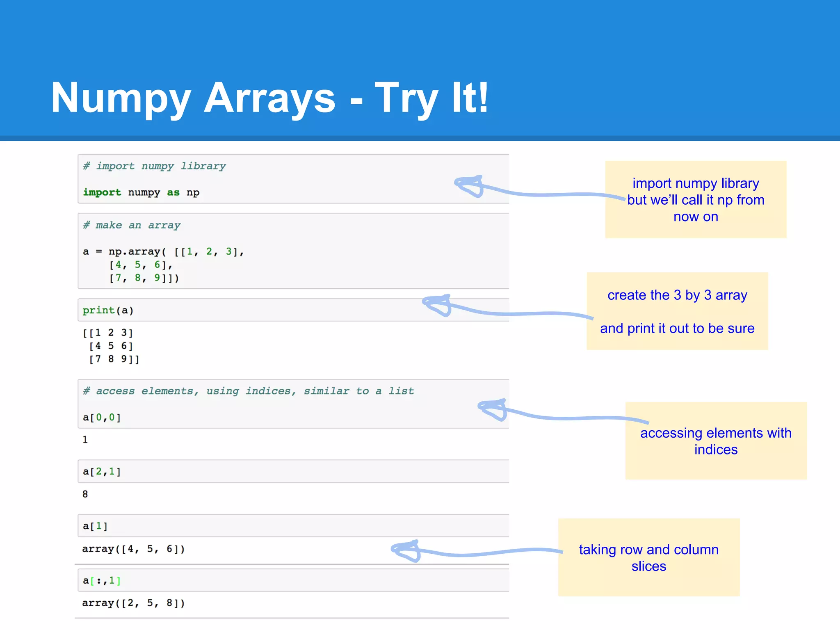Image resolution: width=840 pixels, height=630 pixels.
Task: Click the 'accessing elements with indices' note
Action: click(x=716, y=441)
